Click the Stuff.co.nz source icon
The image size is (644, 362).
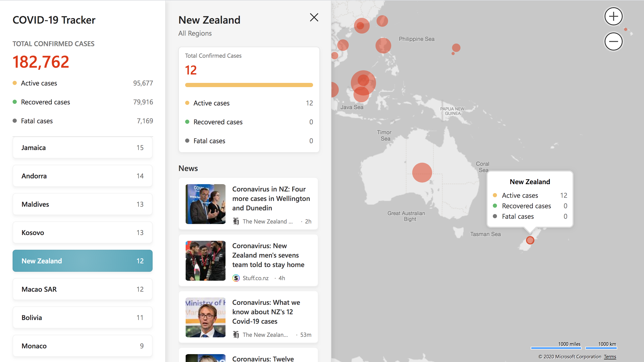click(x=236, y=278)
